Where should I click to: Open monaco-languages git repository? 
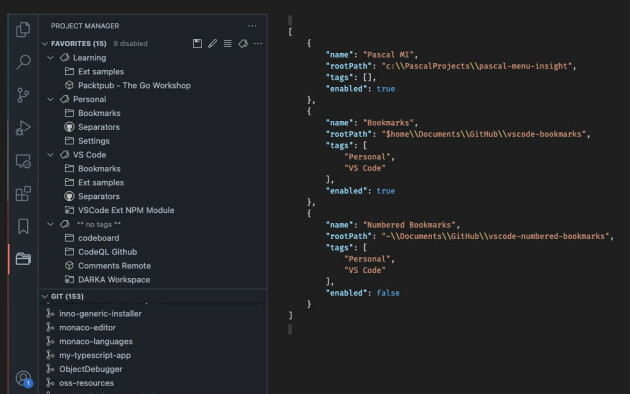96,341
